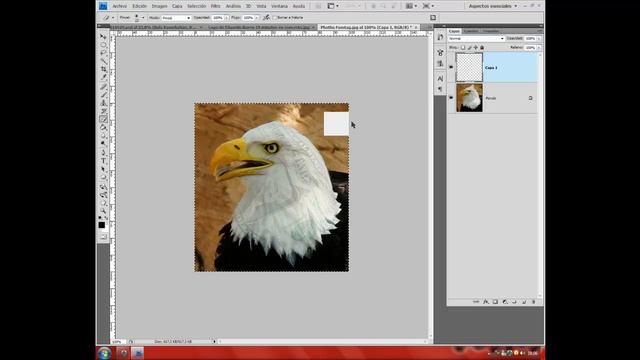
Task: Select the Hand tool in the toolbox
Action: 103,203
